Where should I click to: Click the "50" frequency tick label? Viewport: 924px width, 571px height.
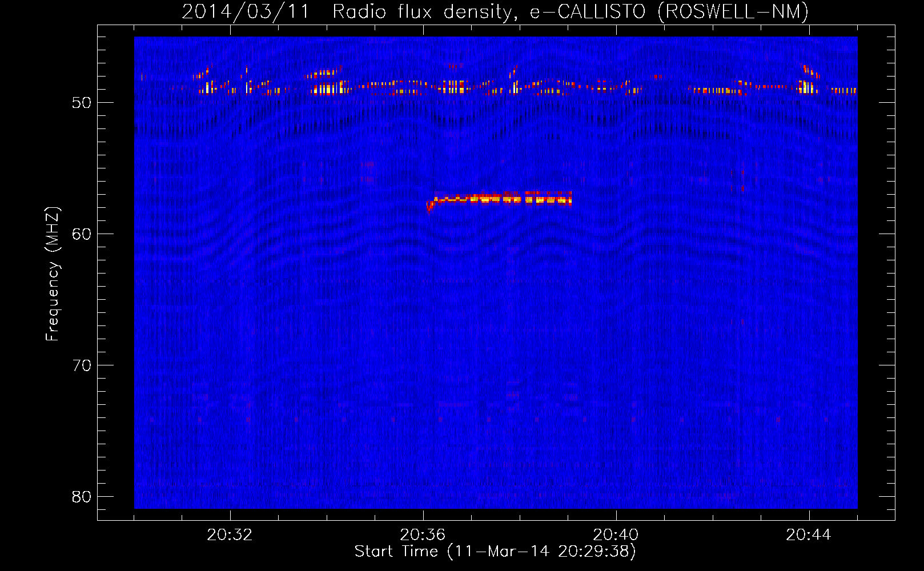[x=82, y=103]
